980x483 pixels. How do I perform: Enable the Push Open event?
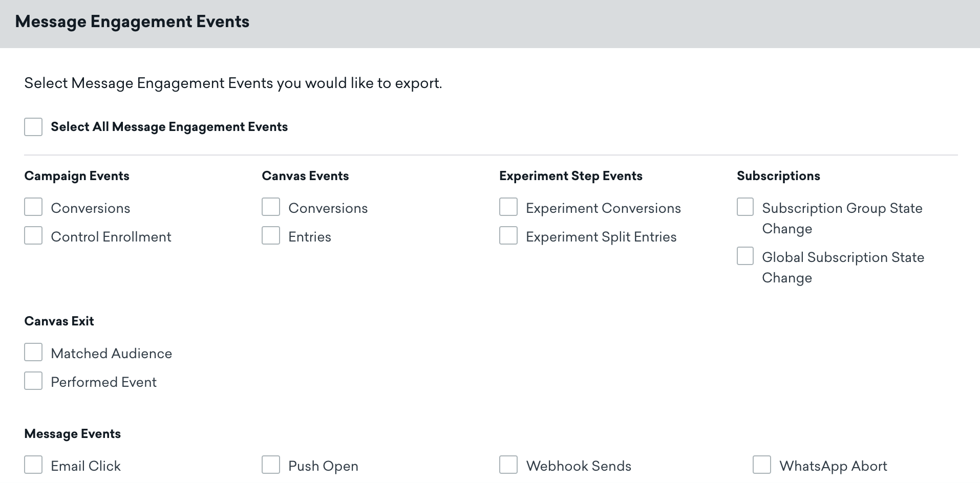pyautogui.click(x=271, y=465)
